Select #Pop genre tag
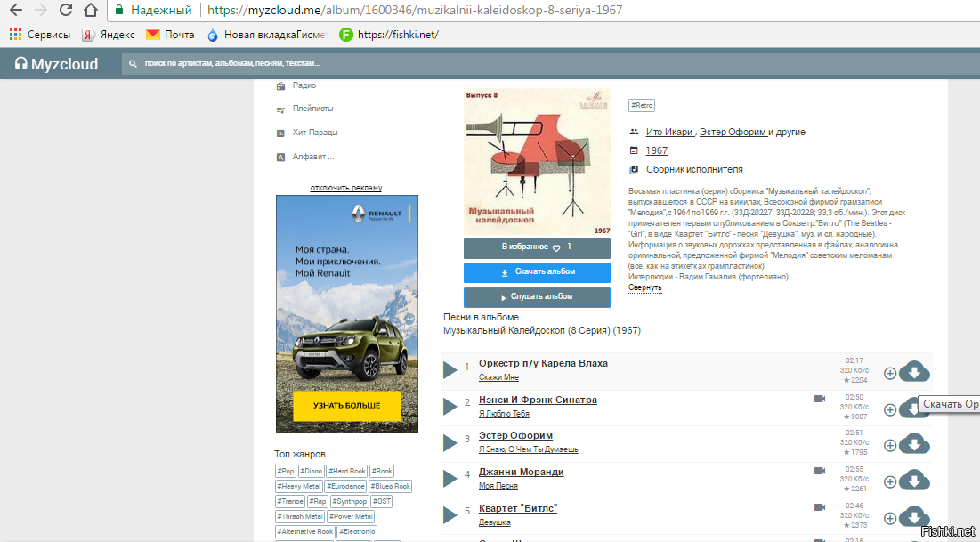This screenshot has width=980, height=542. coord(286,472)
